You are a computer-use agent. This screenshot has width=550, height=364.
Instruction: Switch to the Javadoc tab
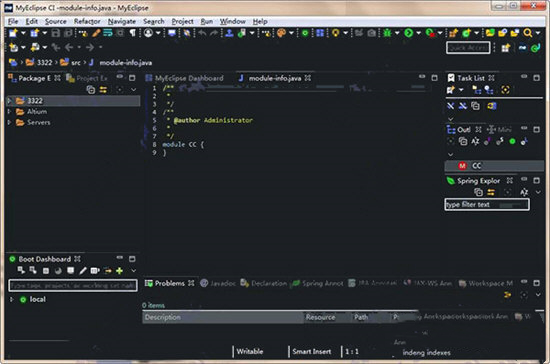(x=218, y=283)
